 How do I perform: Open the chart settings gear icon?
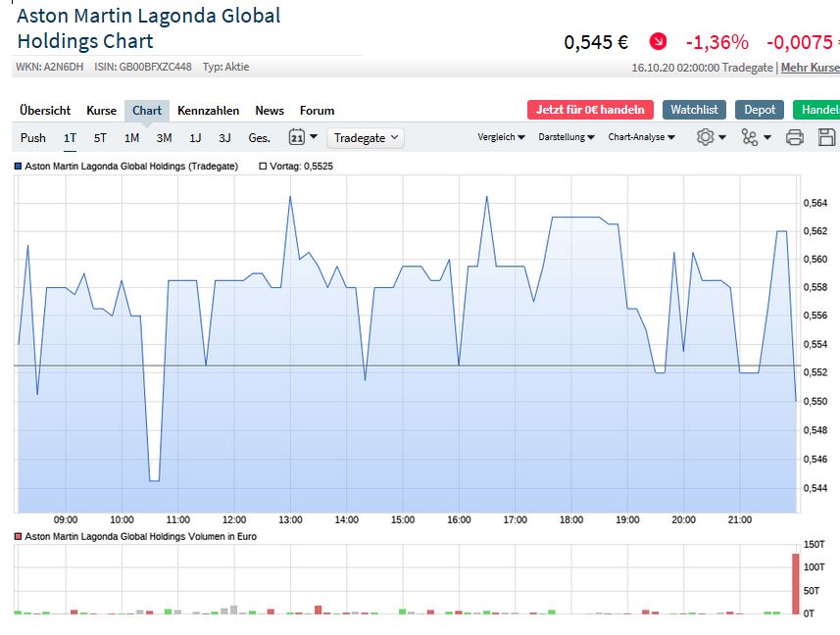coord(705,137)
